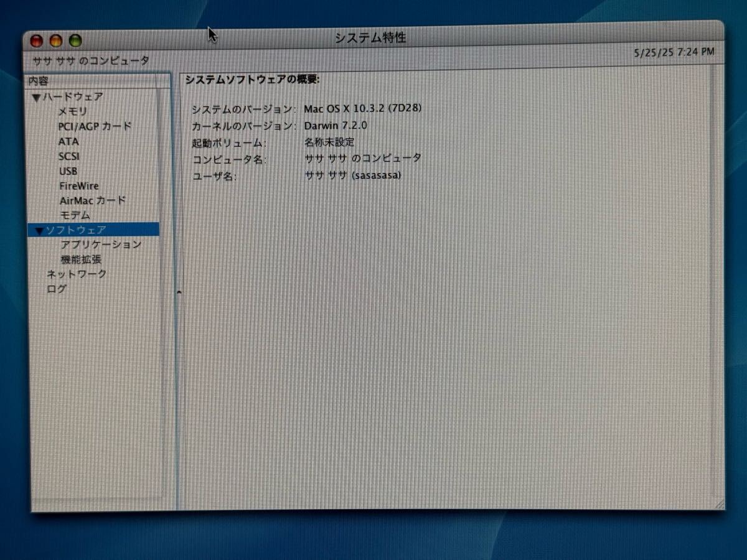Click the sidebar splitter handle

click(x=179, y=291)
